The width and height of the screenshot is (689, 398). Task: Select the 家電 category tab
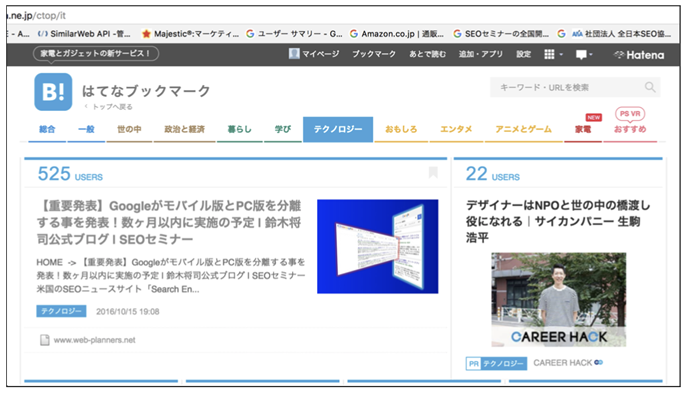(583, 129)
